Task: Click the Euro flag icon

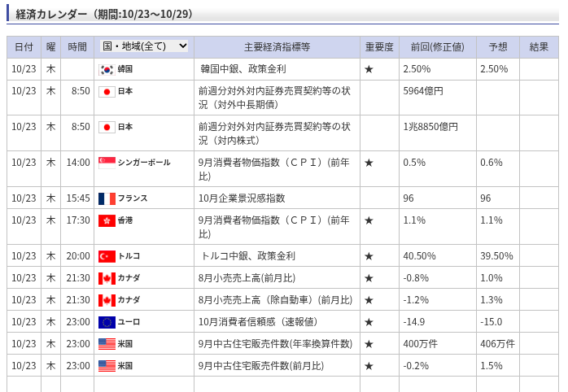Action: point(107,322)
